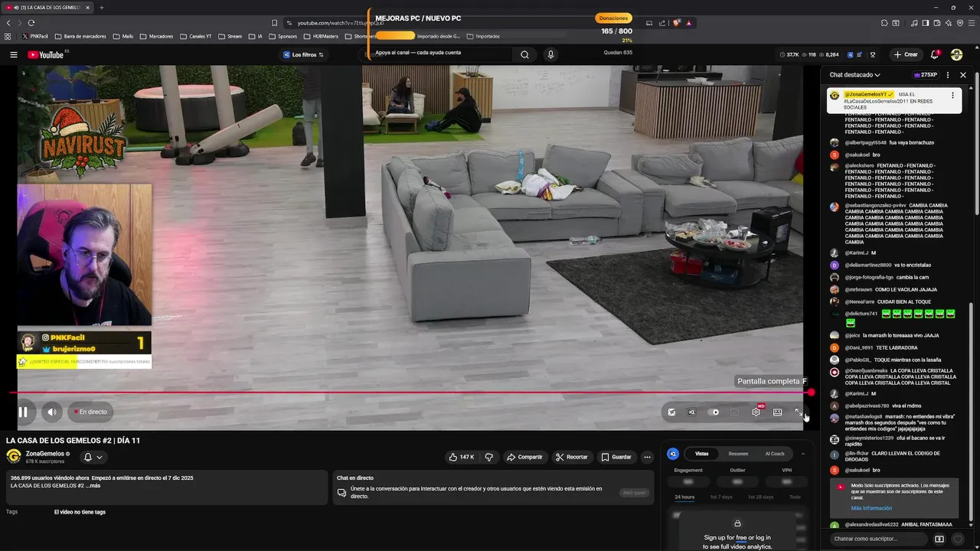980x551 pixels.
Task: Open Los filtros dropdown in header
Action: [x=303, y=54]
